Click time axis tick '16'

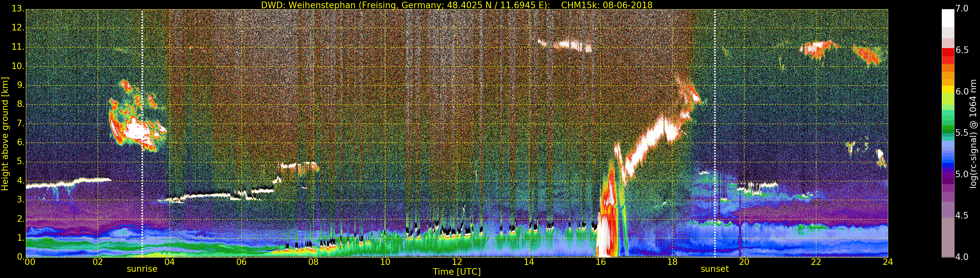pos(601,262)
